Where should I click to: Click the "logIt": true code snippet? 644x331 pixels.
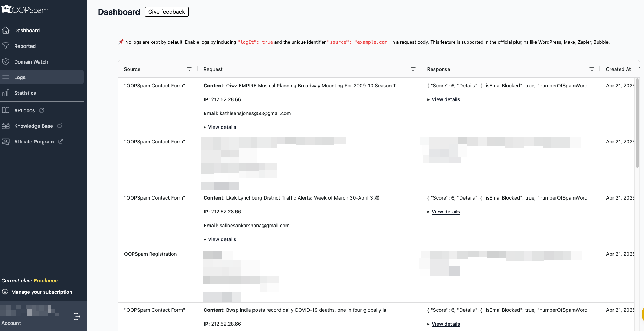[x=255, y=42]
